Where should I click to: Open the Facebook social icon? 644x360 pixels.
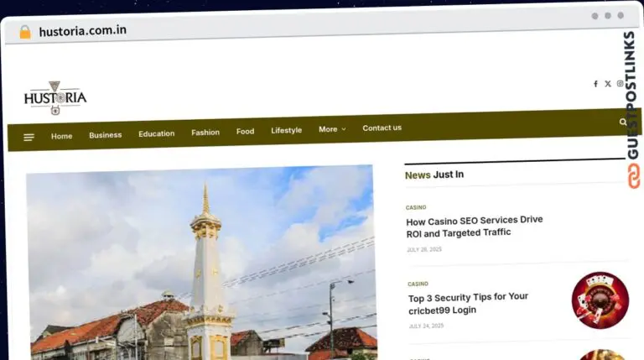[x=595, y=84]
